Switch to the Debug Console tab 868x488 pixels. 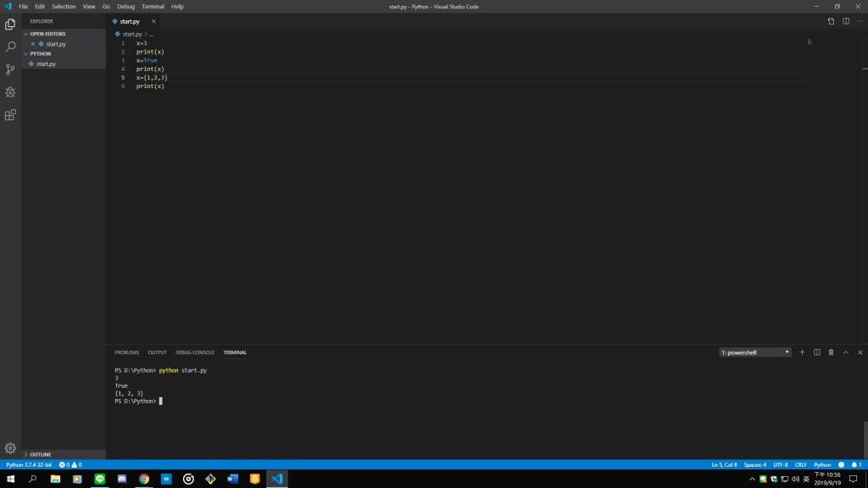pos(195,352)
